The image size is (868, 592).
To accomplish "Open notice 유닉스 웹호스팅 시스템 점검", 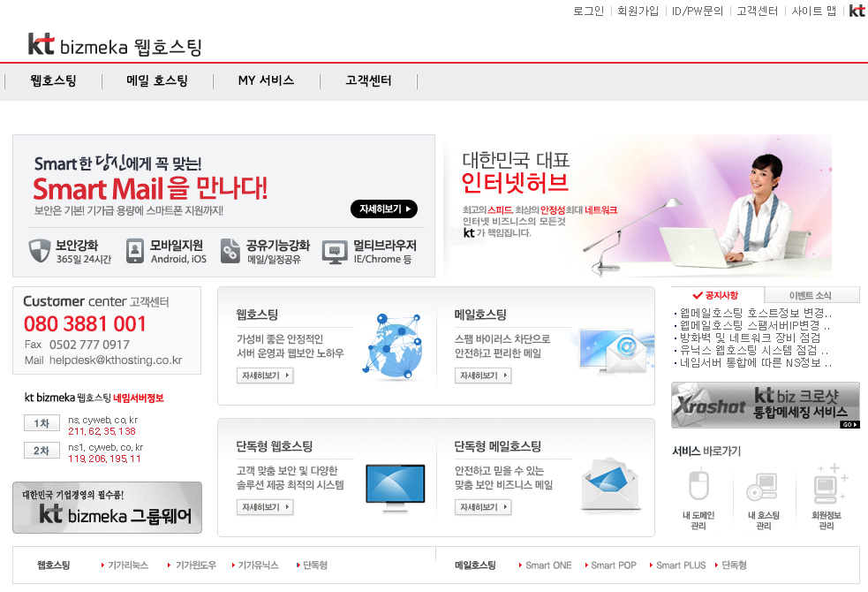I will tap(754, 351).
